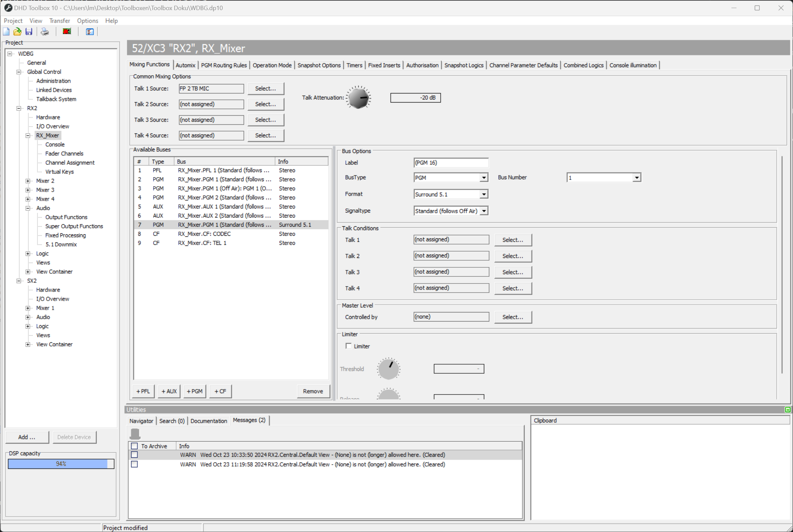Open the checklist options toolbar icon
Image resolution: width=793 pixels, height=532 pixels.
[89, 32]
